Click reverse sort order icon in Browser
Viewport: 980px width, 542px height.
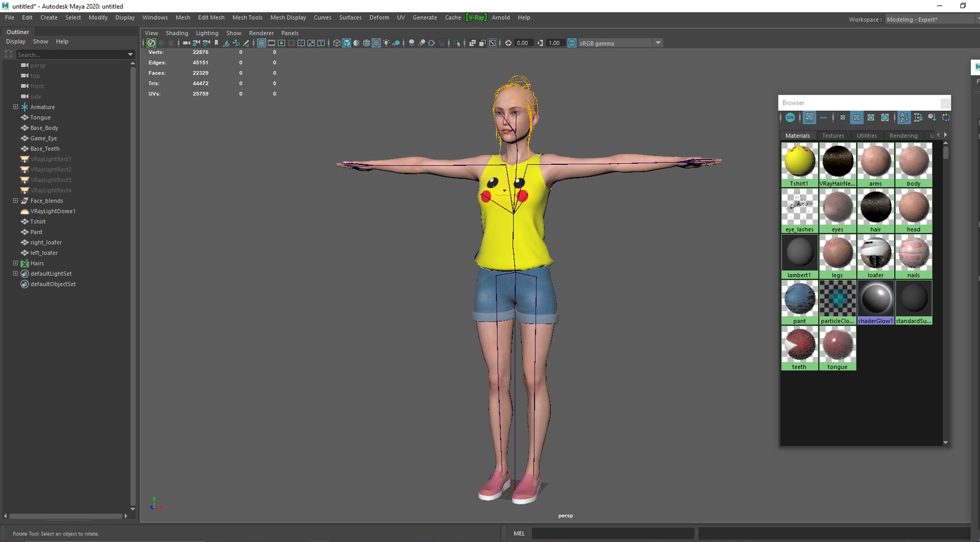click(x=946, y=117)
